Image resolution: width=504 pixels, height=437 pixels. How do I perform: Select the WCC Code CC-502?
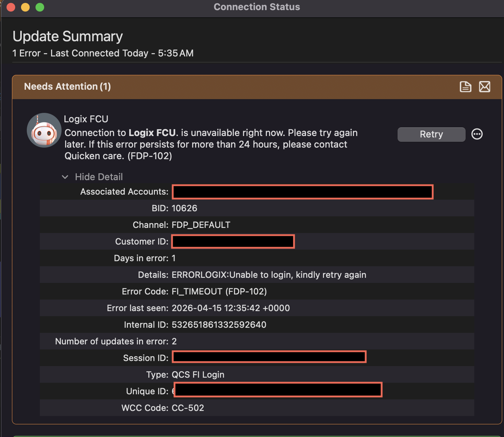coord(188,408)
